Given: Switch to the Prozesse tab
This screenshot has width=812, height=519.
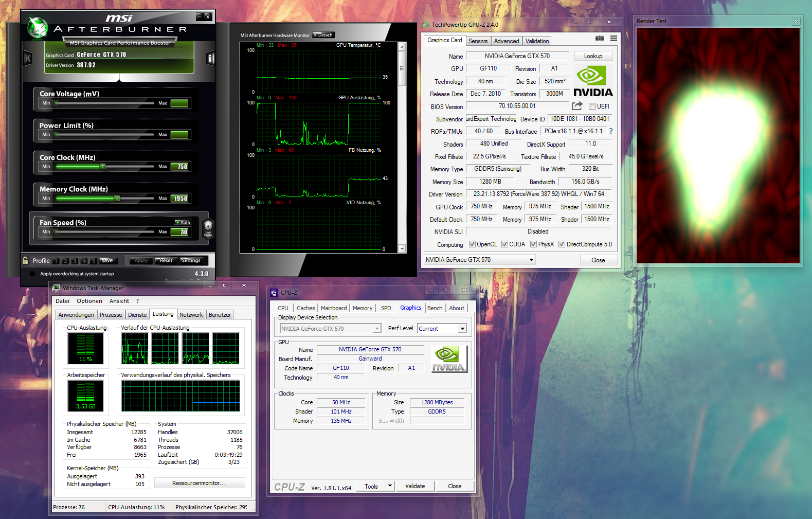Looking at the screenshot, I should click(x=111, y=315).
